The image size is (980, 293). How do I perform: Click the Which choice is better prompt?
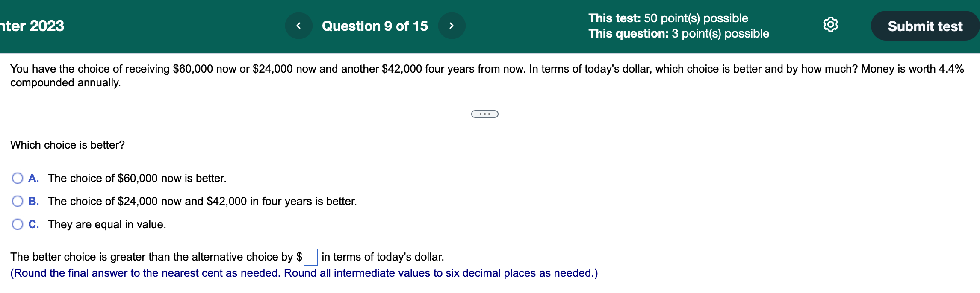coord(67,144)
